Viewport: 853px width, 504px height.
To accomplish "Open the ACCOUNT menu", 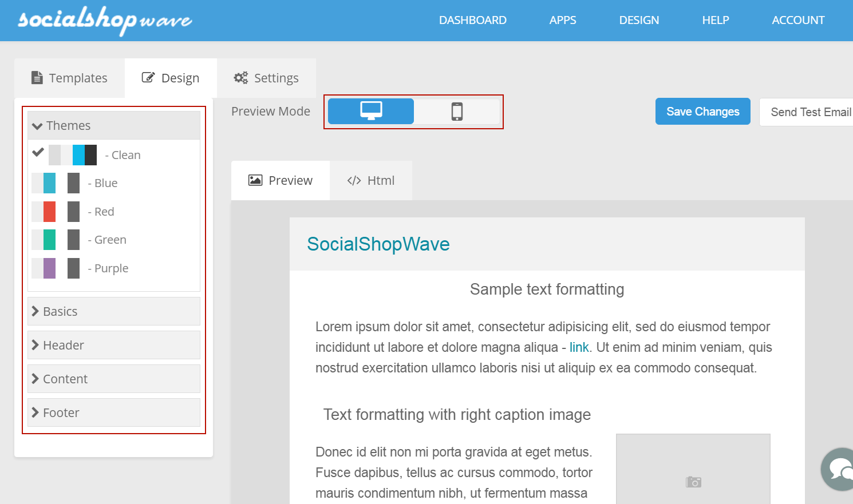I will tap(798, 20).
